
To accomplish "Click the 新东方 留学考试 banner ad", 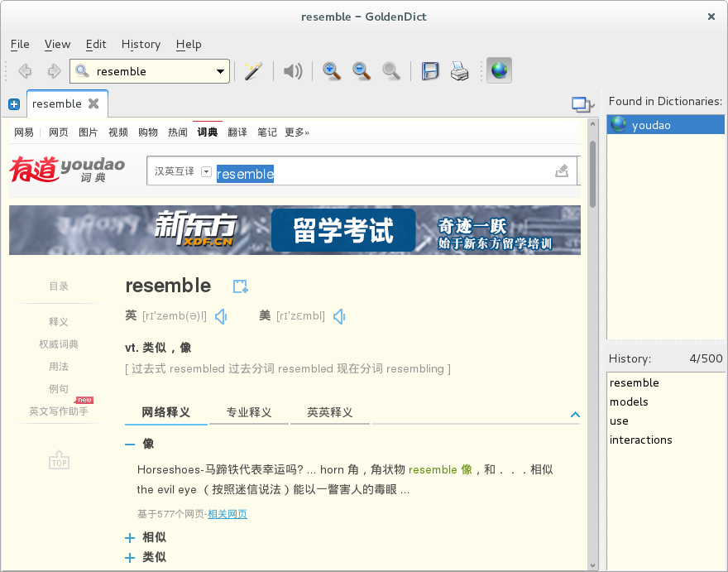I will coord(295,230).
